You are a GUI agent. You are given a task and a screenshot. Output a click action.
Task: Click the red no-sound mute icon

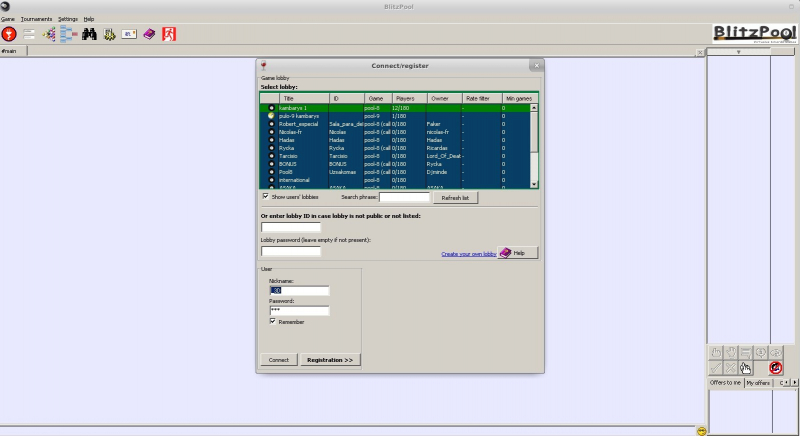coord(776,368)
